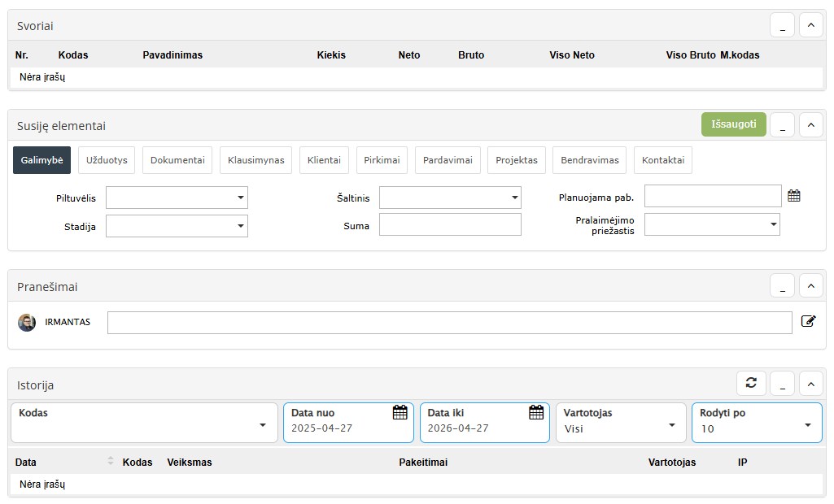Open the Dokumentai tab
Screen dimensions: 834x504
(177, 160)
